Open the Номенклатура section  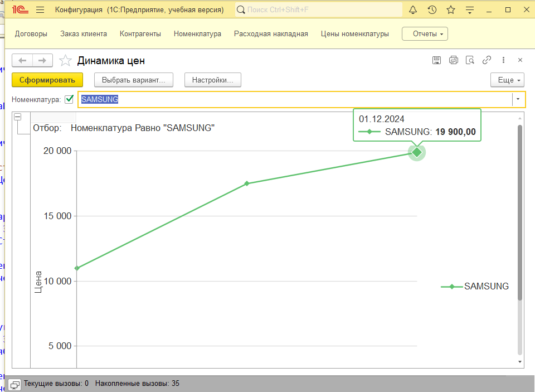[197, 34]
